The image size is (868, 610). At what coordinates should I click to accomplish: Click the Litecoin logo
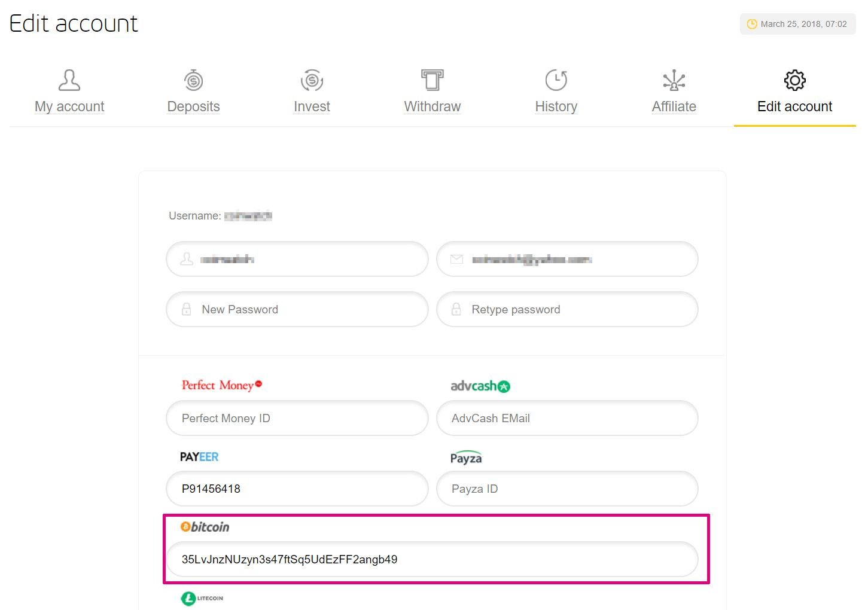(202, 598)
